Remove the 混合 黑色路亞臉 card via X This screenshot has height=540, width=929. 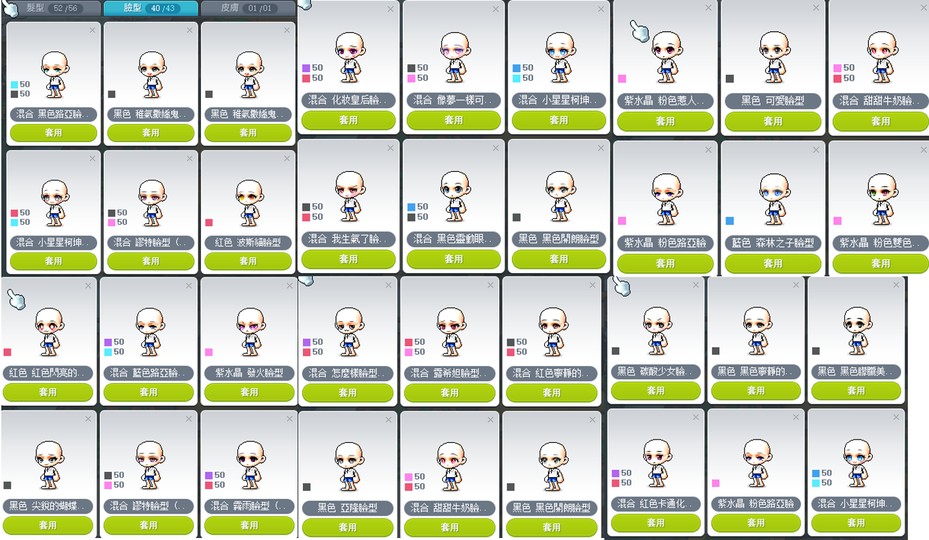point(92,30)
